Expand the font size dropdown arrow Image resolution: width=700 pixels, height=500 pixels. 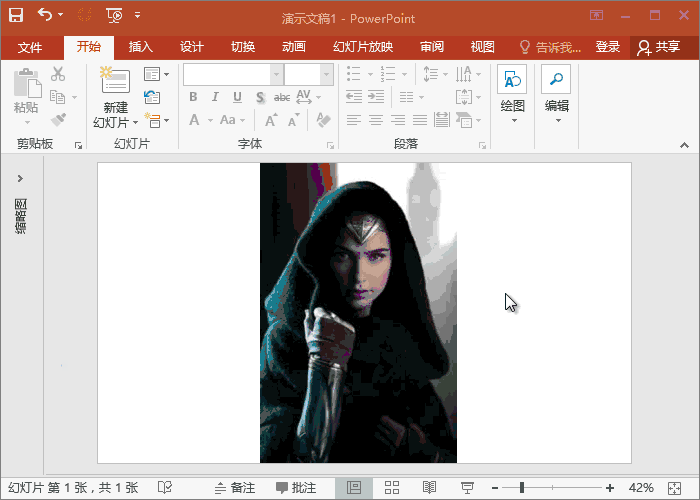click(327, 74)
